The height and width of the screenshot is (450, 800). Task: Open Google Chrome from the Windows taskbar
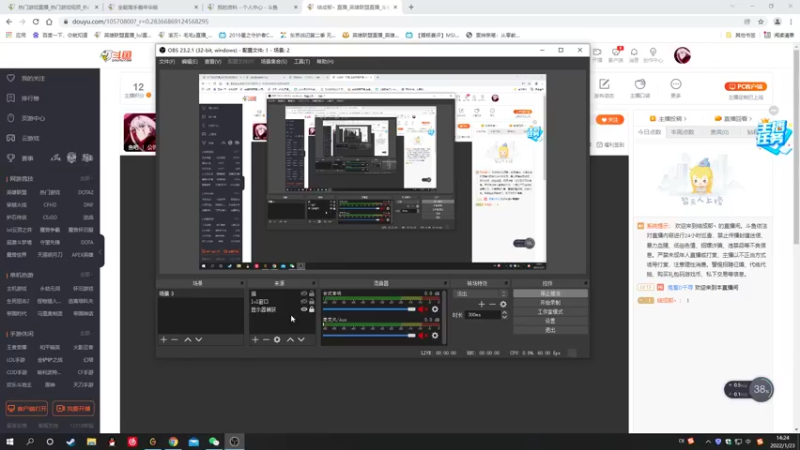pos(173,442)
